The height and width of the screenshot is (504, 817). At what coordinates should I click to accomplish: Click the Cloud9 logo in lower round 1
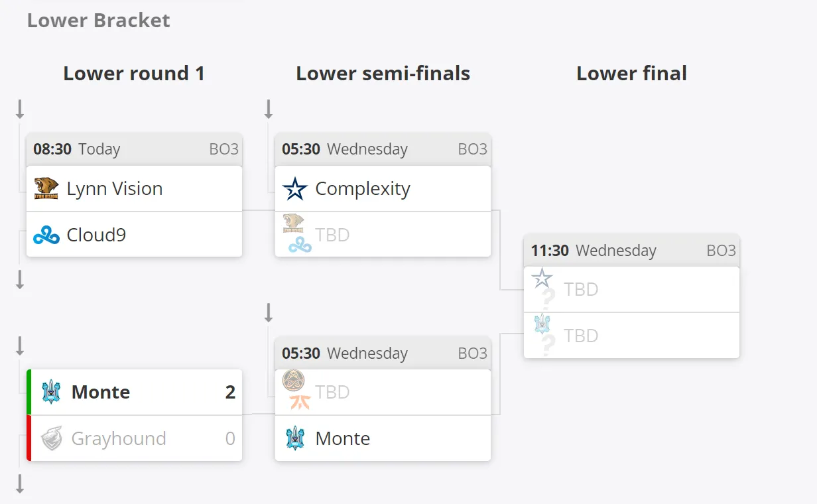(46, 235)
